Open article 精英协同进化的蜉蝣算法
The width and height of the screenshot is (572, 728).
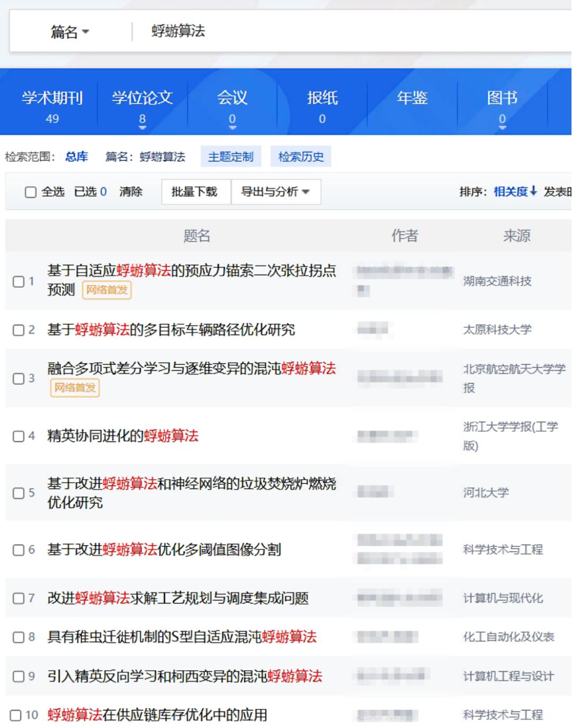pyautogui.click(x=123, y=436)
